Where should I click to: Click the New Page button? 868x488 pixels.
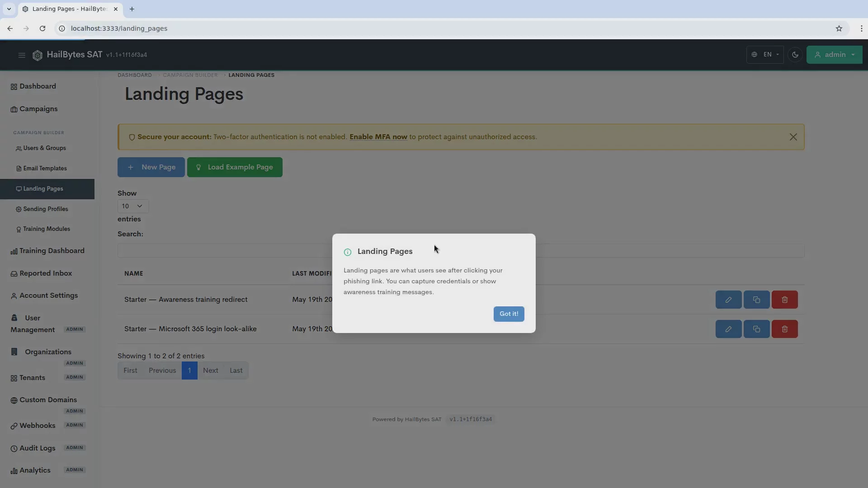click(x=151, y=167)
